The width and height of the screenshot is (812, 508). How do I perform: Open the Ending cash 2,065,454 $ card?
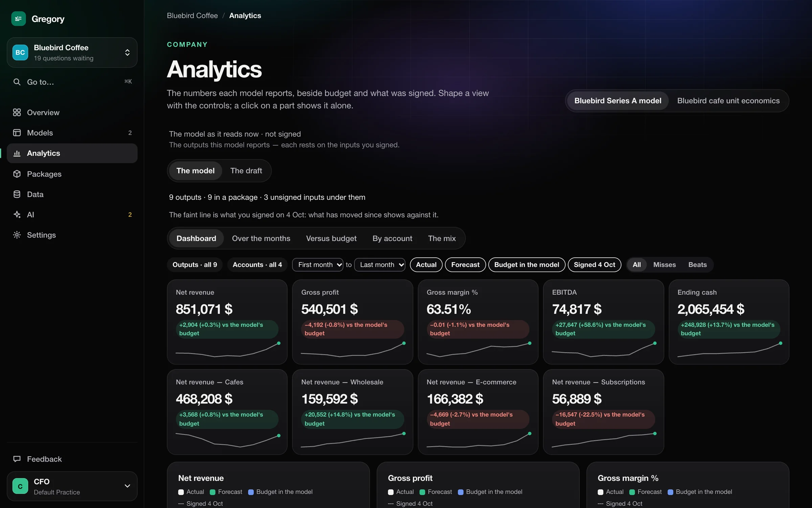click(729, 322)
